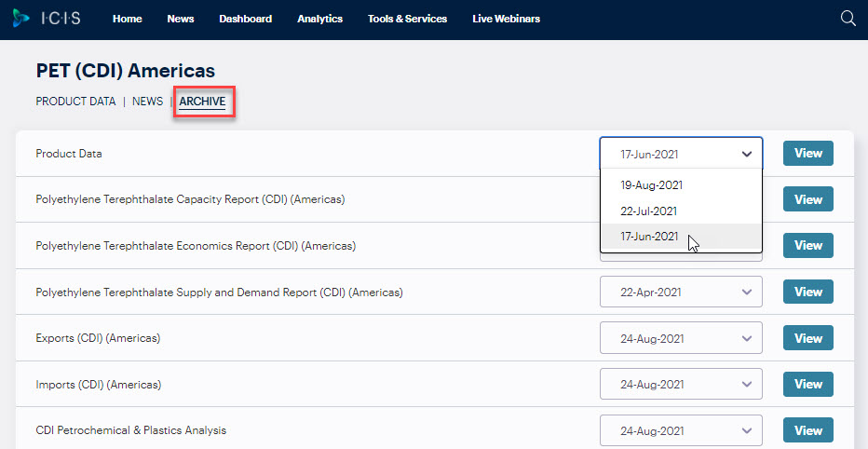The width and height of the screenshot is (868, 449).
Task: Click View for Economics Report row
Action: click(807, 245)
